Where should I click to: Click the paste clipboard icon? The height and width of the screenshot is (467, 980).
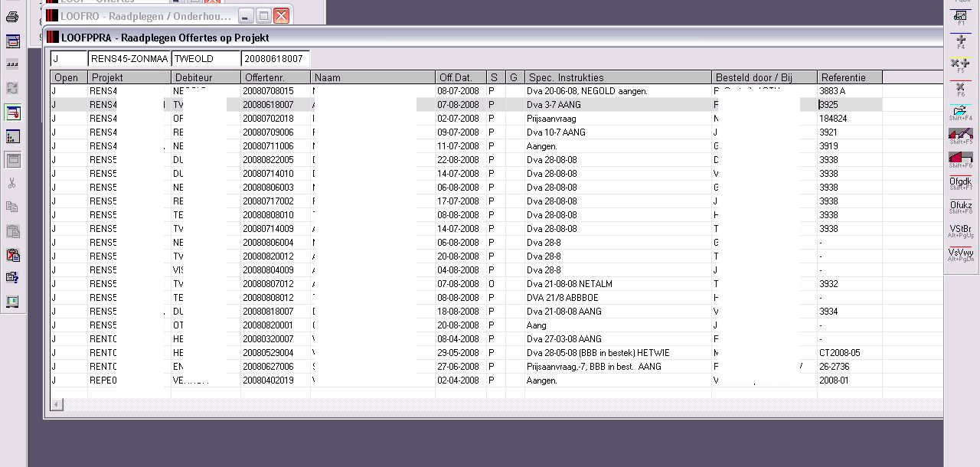(x=12, y=231)
